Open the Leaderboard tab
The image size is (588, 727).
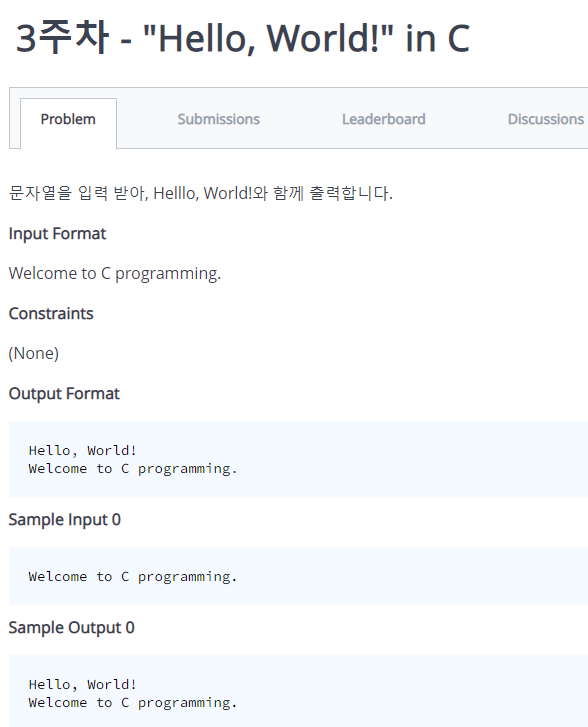tap(383, 120)
